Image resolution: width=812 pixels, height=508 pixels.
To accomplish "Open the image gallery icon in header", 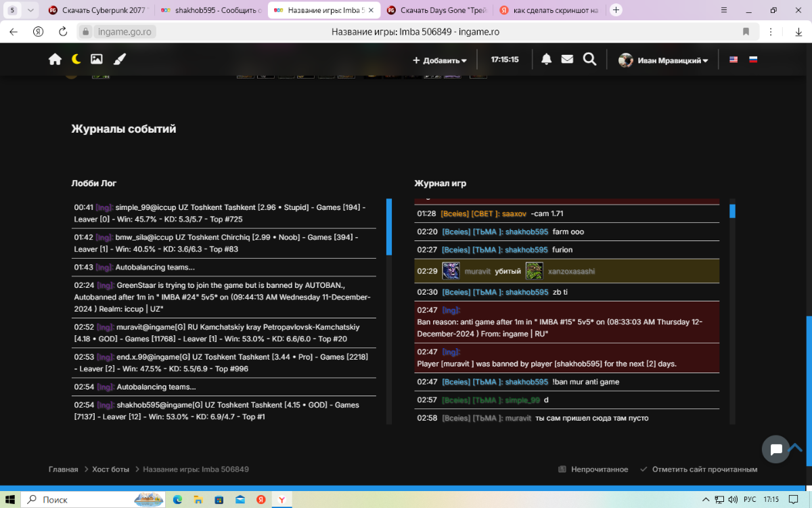I will (x=97, y=60).
